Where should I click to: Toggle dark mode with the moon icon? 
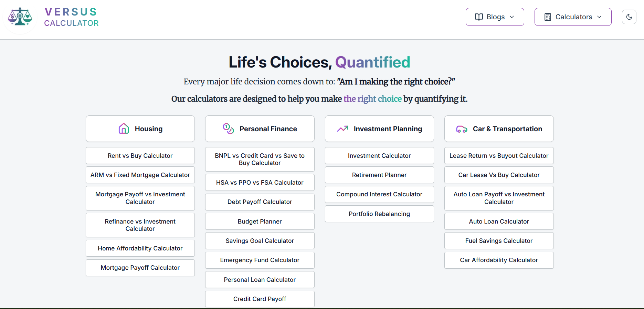[x=629, y=17]
